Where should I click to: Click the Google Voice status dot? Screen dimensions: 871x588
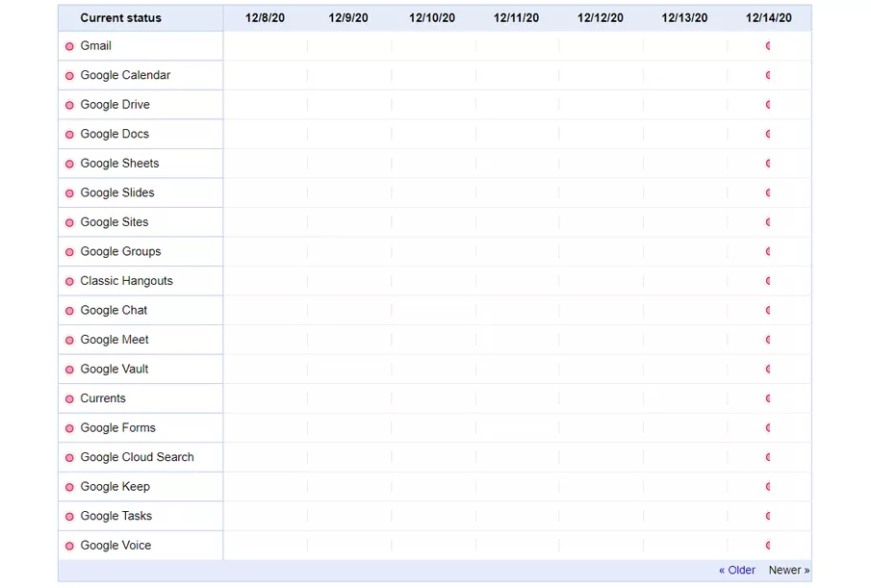click(x=69, y=547)
